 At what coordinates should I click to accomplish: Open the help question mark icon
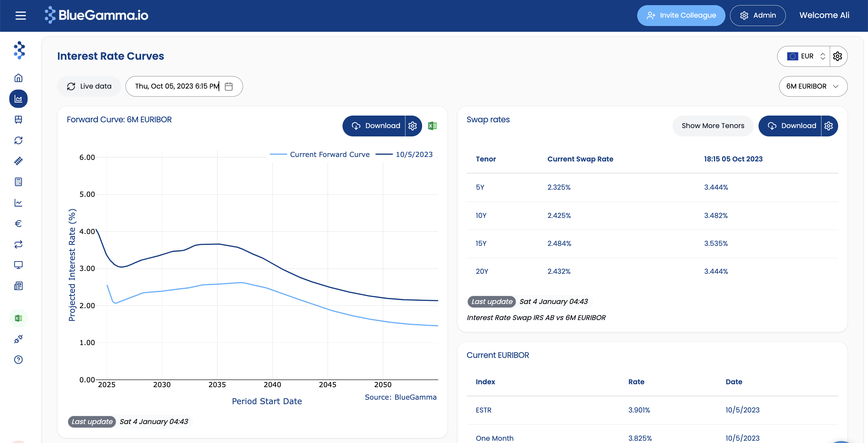click(x=19, y=360)
